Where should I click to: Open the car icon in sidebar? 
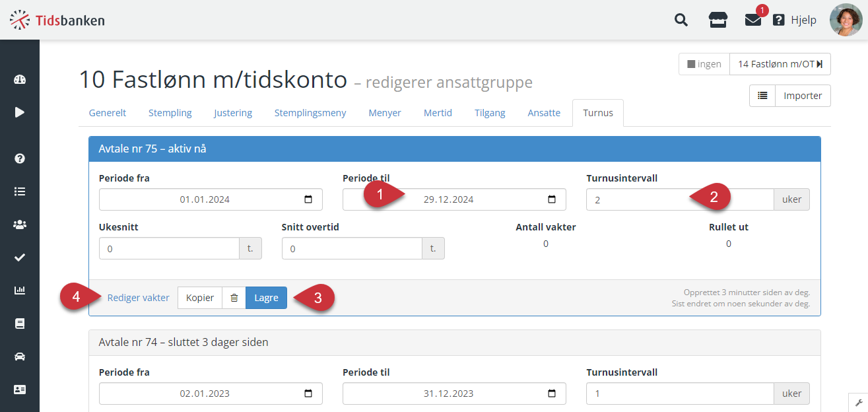(x=20, y=357)
